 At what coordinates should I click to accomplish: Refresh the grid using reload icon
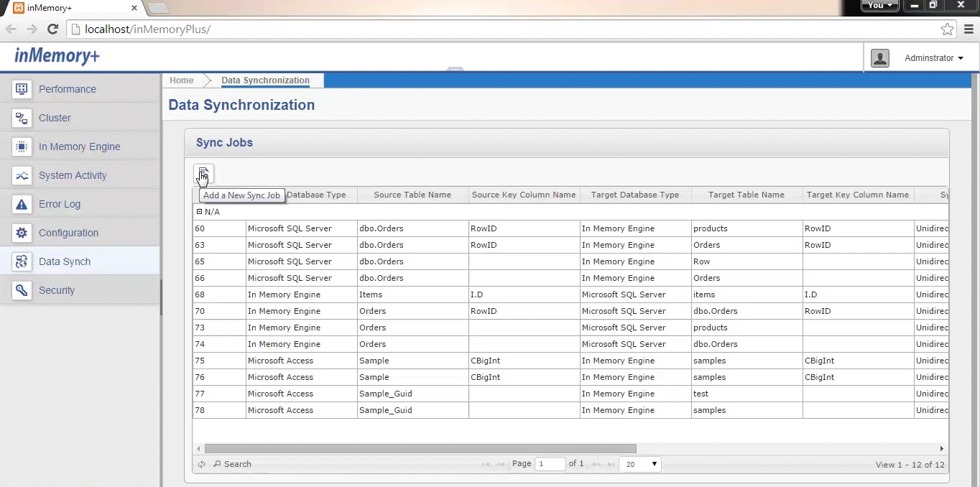[x=202, y=464]
